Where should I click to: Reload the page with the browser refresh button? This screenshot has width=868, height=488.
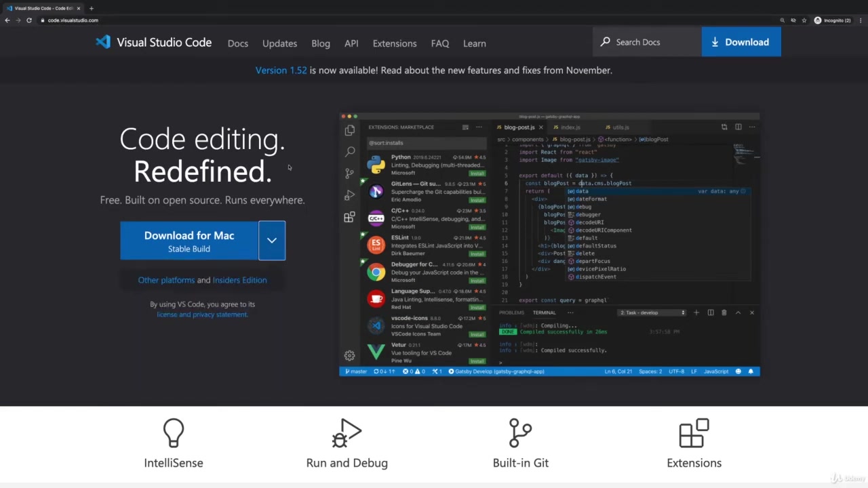pos(29,20)
